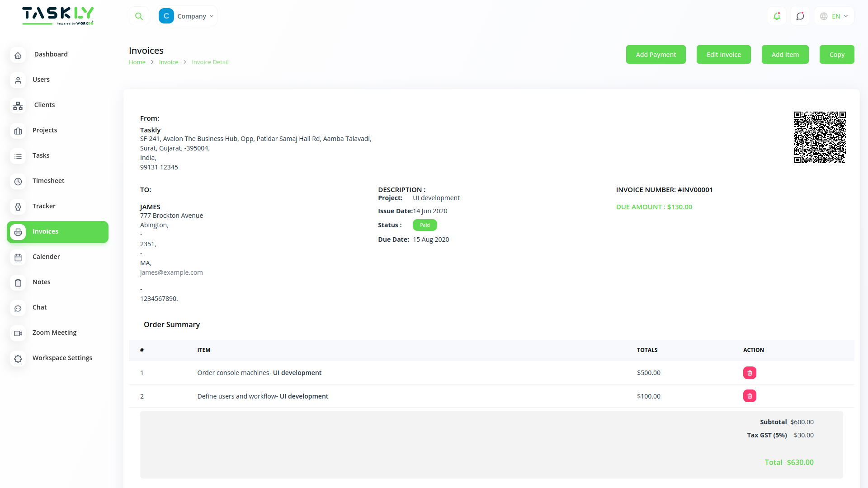Click the Edit Invoice button
Image resolution: width=868 pixels, height=488 pixels.
pyautogui.click(x=723, y=55)
